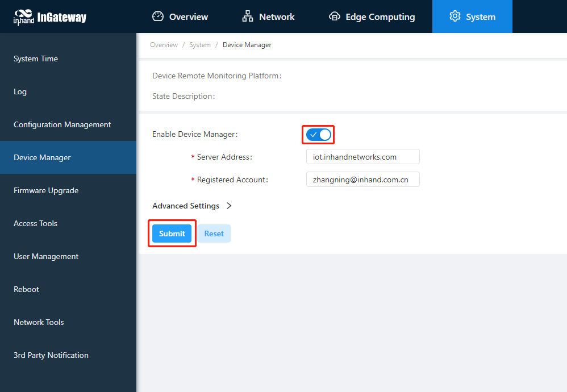Open Reboot in the sidebar
Image resolution: width=567 pixels, height=392 pixels.
point(68,289)
